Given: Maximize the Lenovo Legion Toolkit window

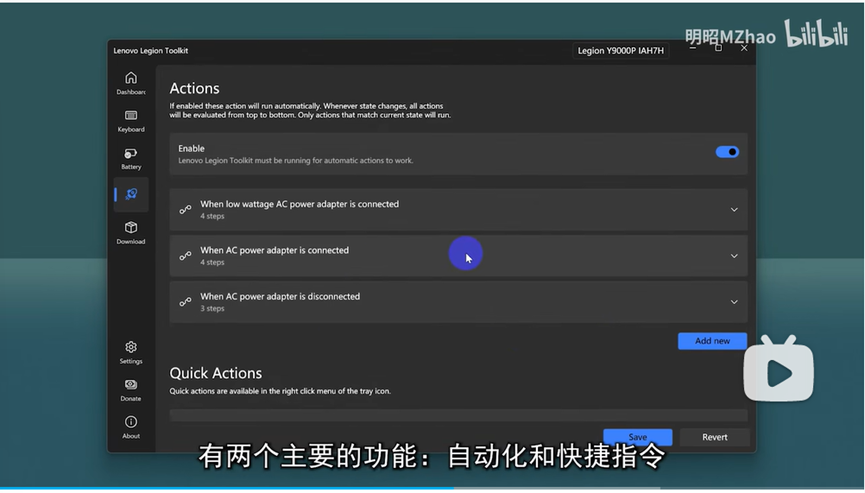Looking at the screenshot, I should pos(718,48).
